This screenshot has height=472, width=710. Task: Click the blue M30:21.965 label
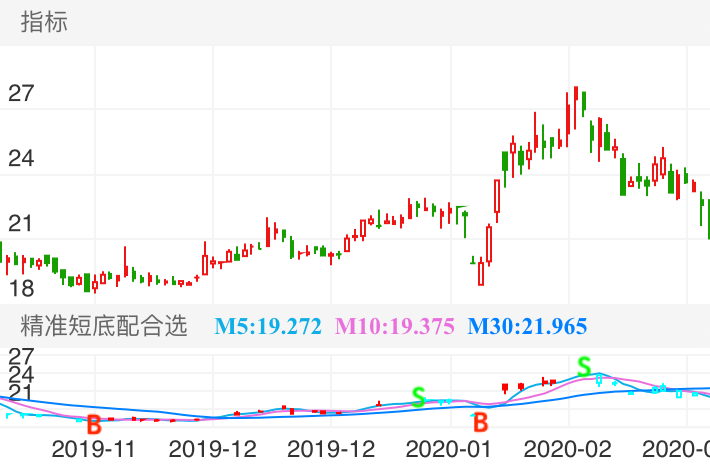tap(527, 326)
